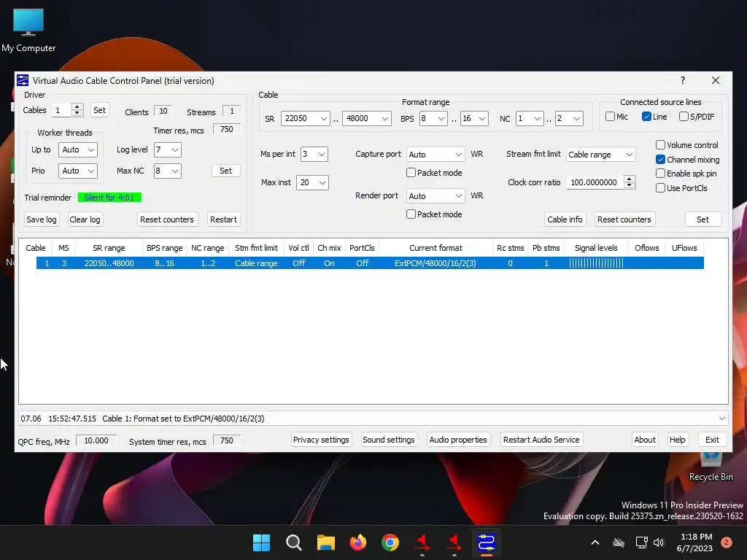The width and height of the screenshot is (747, 560).
Task: Click the Set button beside Max NC
Action: (226, 171)
